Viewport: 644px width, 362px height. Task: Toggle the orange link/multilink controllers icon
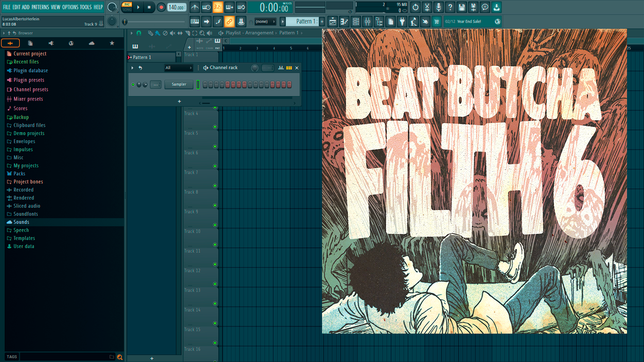point(230,21)
